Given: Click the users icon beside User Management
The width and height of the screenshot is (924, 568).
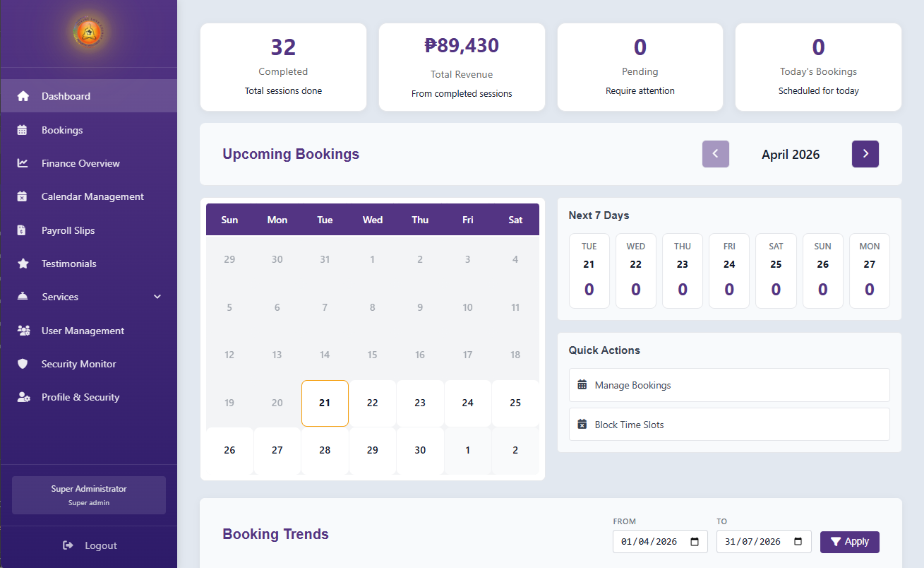Looking at the screenshot, I should [x=23, y=331].
